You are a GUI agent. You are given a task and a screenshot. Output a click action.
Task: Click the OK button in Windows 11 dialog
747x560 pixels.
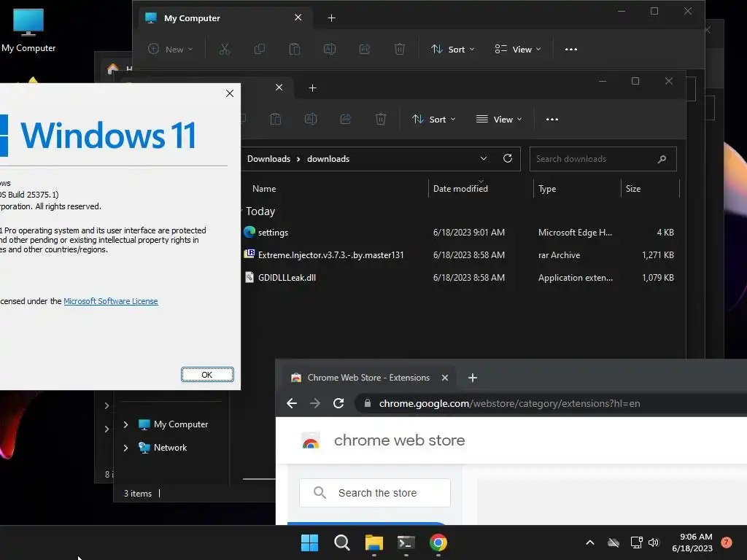(x=207, y=375)
